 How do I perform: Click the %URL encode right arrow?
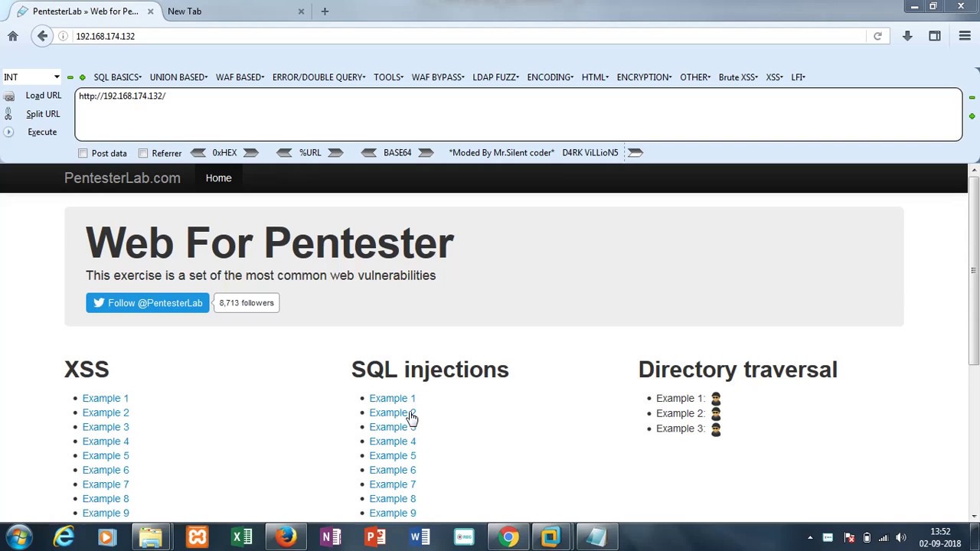coord(335,153)
